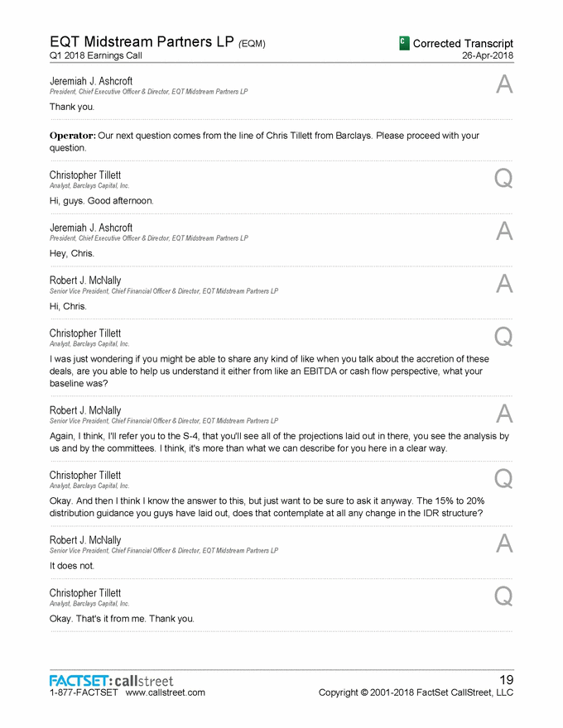This screenshot has height=728, width=563.
Task: Click the A marker beside "Thank you."
Action: pos(503,84)
